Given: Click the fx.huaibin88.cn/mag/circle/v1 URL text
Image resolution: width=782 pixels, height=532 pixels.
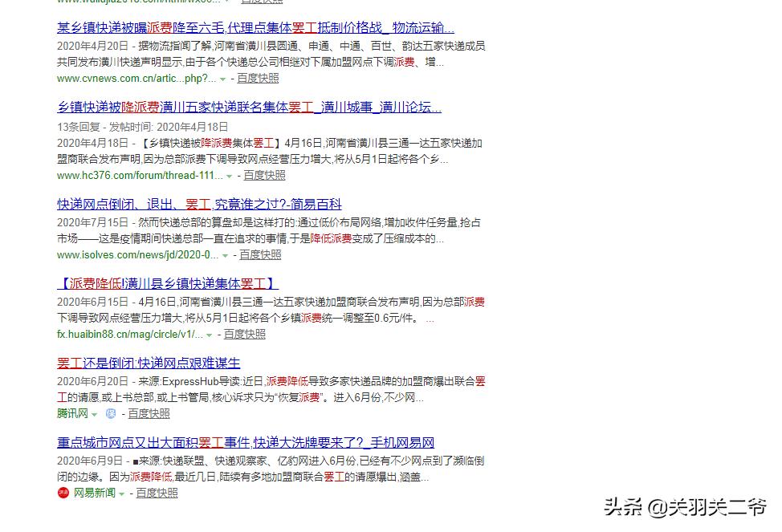Looking at the screenshot, I should (x=130, y=334).
